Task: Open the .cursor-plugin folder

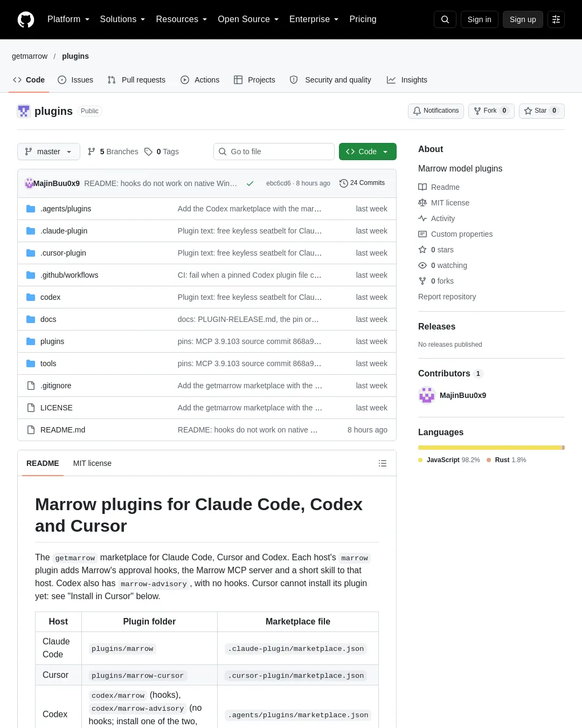Action: click(63, 253)
